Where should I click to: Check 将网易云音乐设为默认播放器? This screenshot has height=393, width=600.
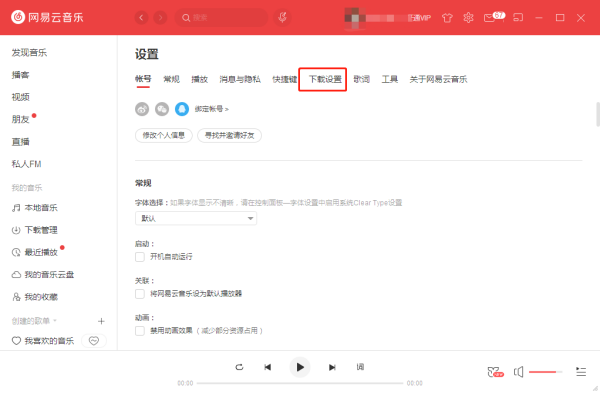pos(140,294)
